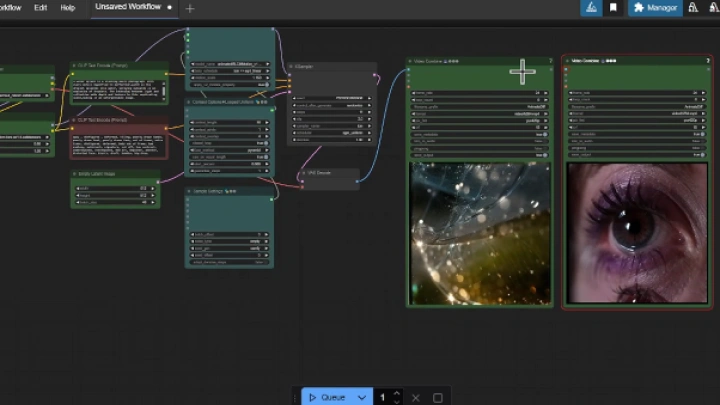Collapse the Context Options Looped Uniform node

coord(188,102)
